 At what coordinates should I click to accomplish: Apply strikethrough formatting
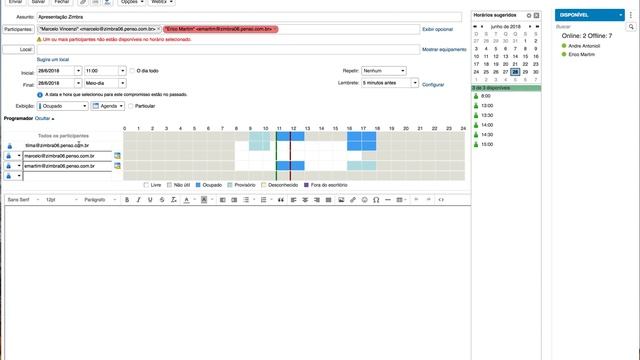point(162,200)
